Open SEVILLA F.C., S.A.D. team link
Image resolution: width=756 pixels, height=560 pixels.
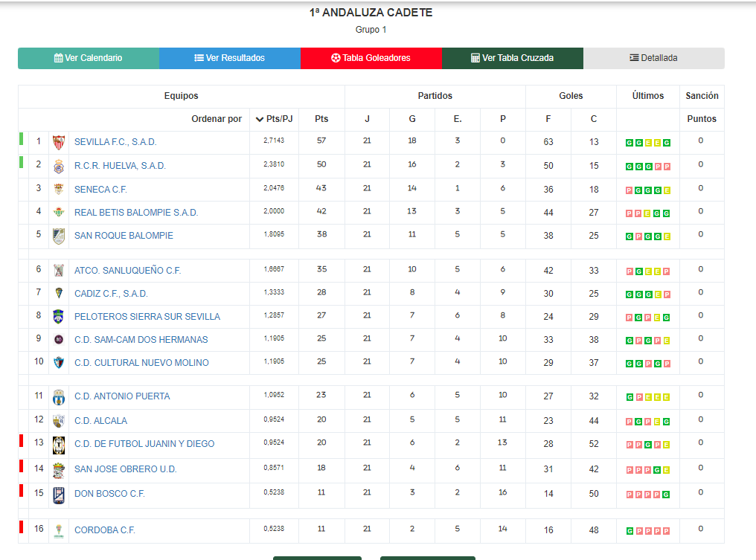115,142
